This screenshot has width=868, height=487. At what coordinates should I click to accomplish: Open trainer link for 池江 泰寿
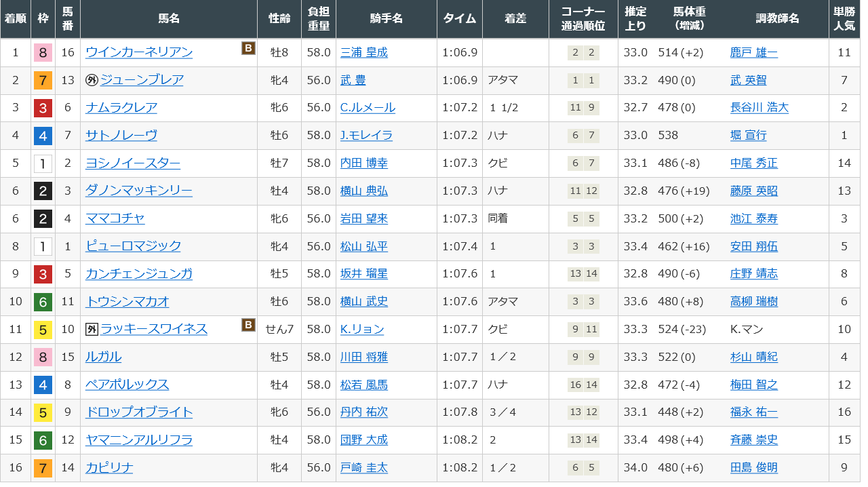(x=753, y=218)
